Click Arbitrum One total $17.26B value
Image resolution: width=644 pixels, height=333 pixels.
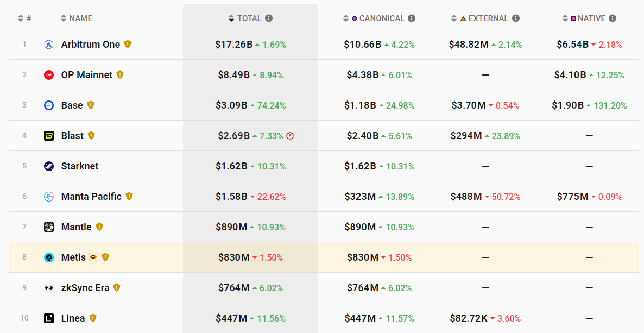click(233, 45)
